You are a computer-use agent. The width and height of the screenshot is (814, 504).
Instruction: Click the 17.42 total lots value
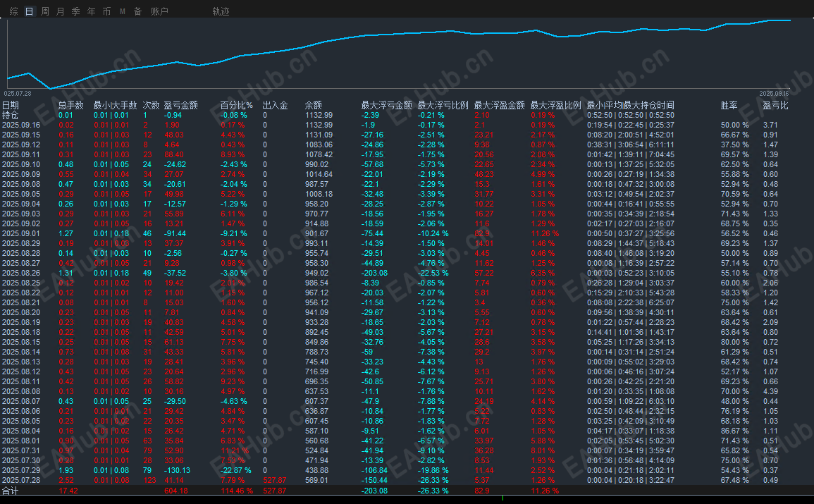pos(68,491)
